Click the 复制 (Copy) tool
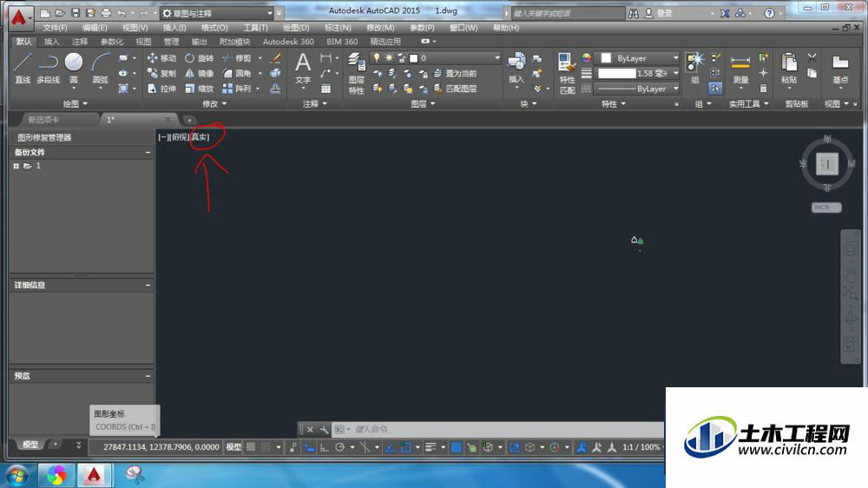This screenshot has height=488, width=868. point(161,73)
